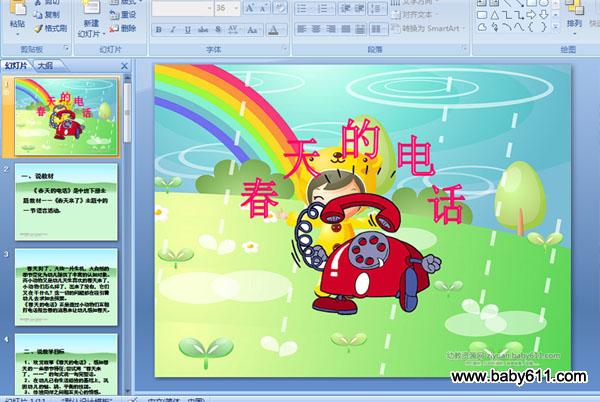Image resolution: width=600 pixels, height=402 pixels.
Task: Toggle Strikethrough (abc) formatting
Action: point(203,29)
